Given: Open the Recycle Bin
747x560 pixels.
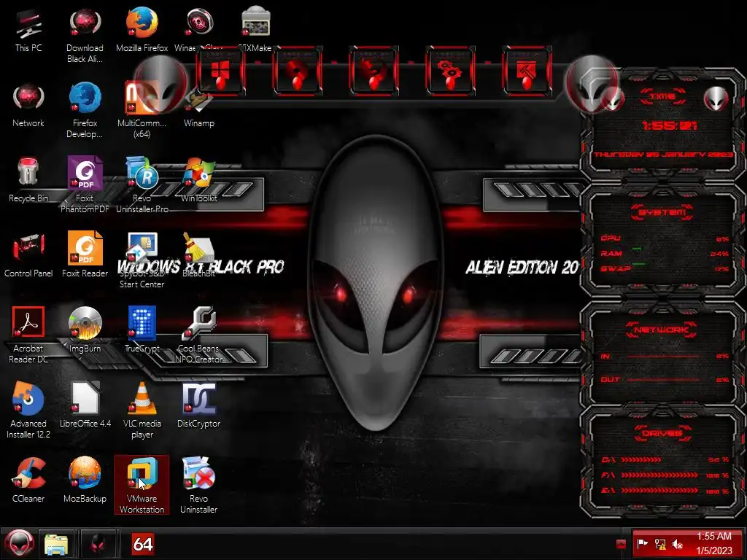Looking at the screenshot, I should (28, 180).
